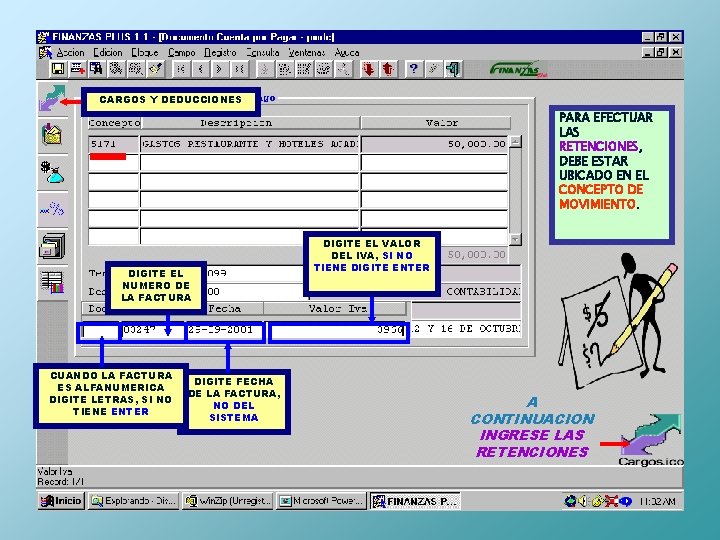720x540 pixels.
Task: Click the paintbrush clear toolbar icon
Action: [x=155, y=69]
